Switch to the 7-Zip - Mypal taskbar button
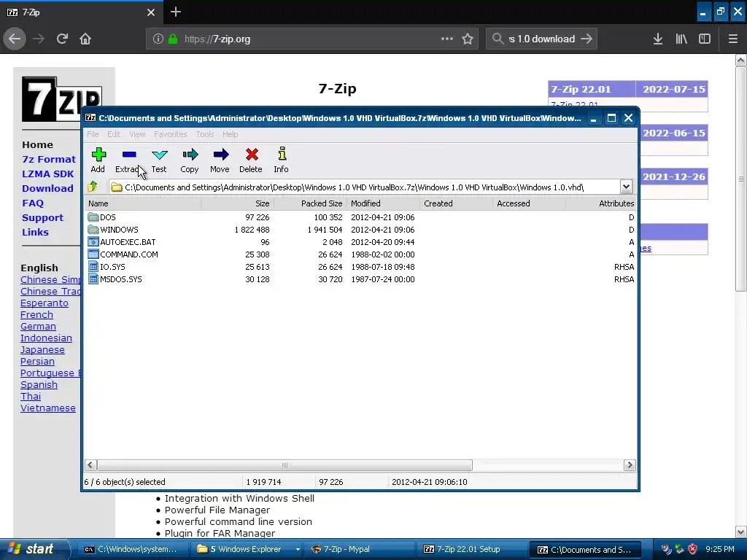747x560 pixels. pyautogui.click(x=360, y=549)
